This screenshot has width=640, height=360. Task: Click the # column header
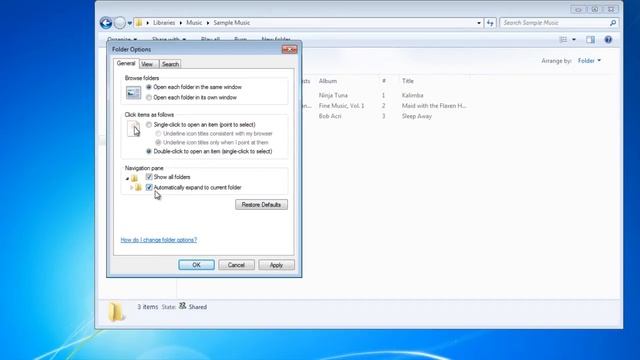tap(384, 81)
